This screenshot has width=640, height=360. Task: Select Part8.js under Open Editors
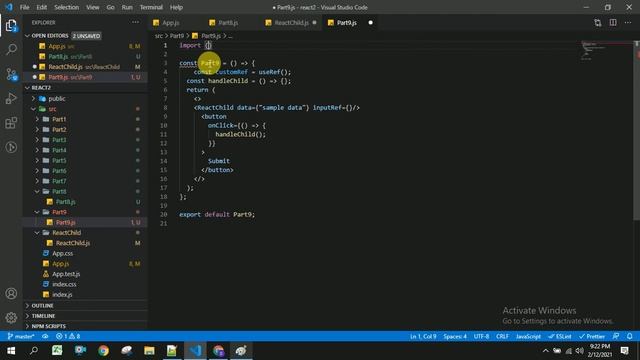(x=85, y=56)
